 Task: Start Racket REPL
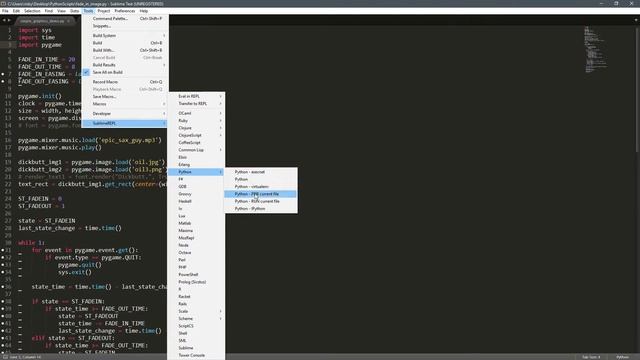(196, 297)
